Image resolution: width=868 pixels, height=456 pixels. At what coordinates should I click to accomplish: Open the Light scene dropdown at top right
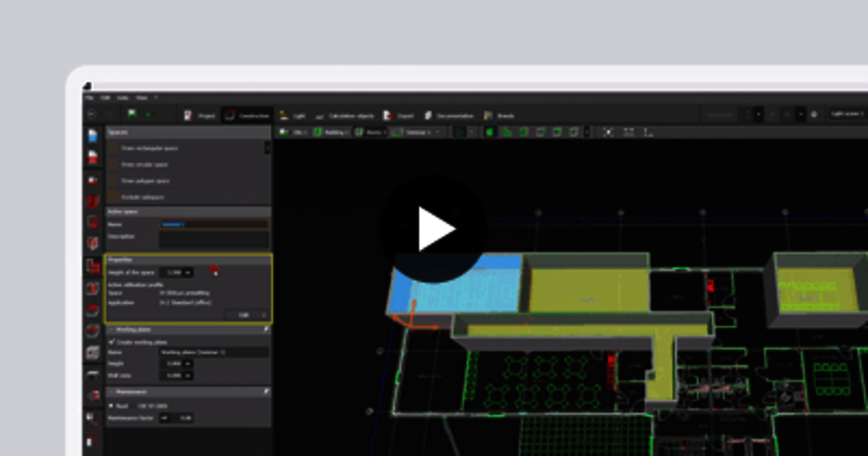point(848,115)
